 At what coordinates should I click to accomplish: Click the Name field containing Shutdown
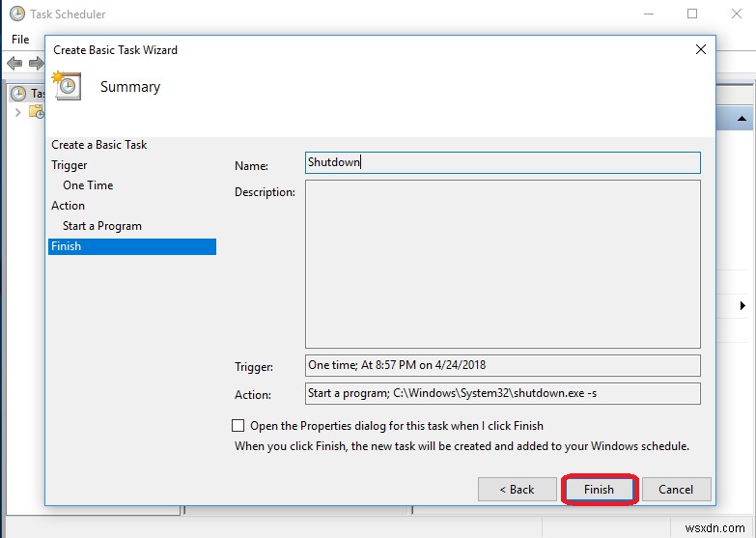tap(502, 162)
